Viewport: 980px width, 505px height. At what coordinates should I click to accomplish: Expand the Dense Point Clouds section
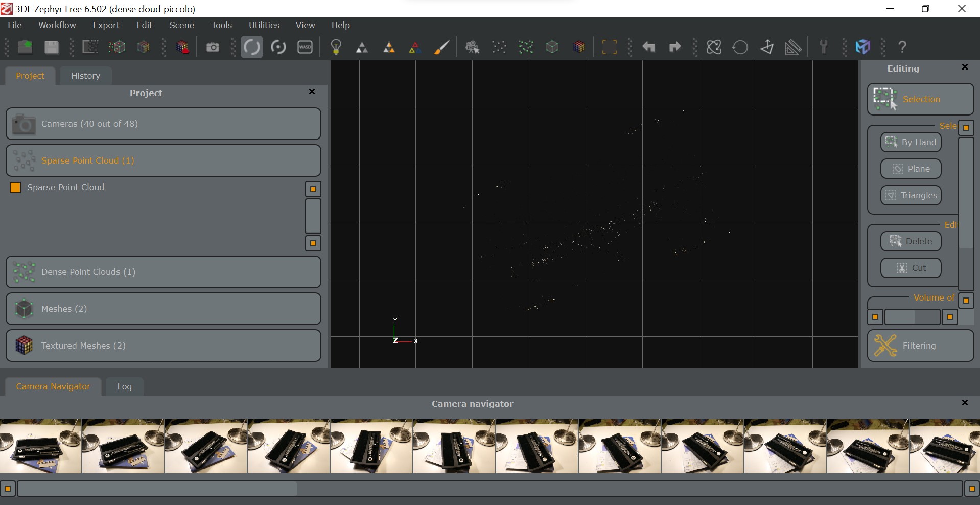point(164,272)
